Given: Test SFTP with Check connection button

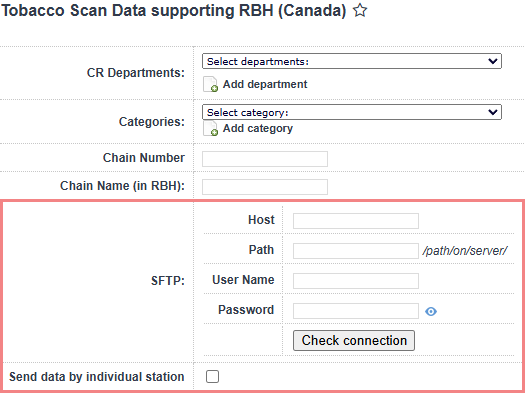Looking at the screenshot, I should [354, 340].
